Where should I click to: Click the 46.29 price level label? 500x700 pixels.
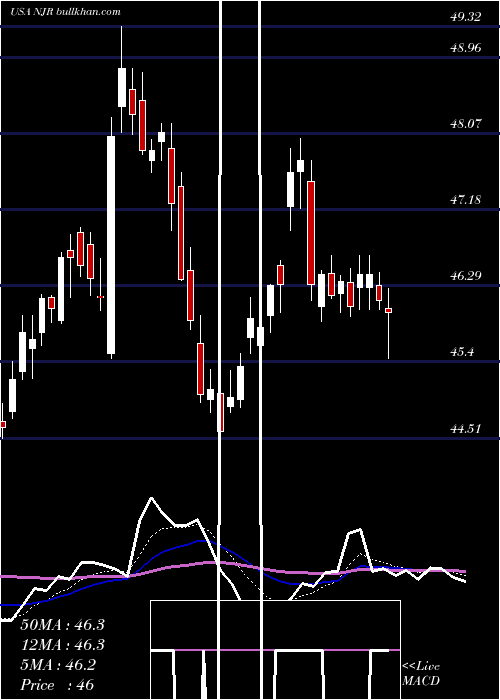coord(466,275)
